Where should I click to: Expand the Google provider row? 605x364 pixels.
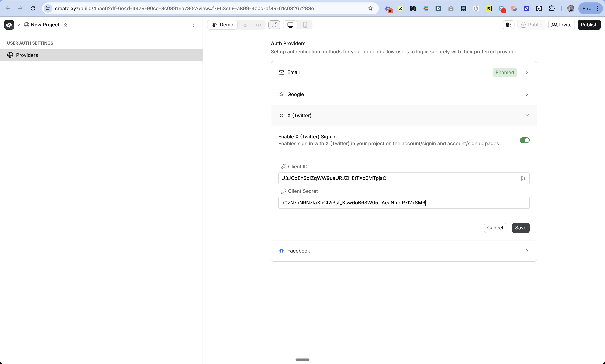[404, 94]
